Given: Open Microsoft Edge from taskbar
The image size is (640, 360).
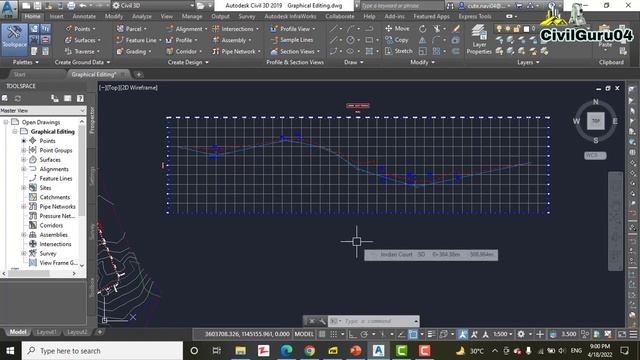Looking at the screenshot, I should click(x=287, y=351).
